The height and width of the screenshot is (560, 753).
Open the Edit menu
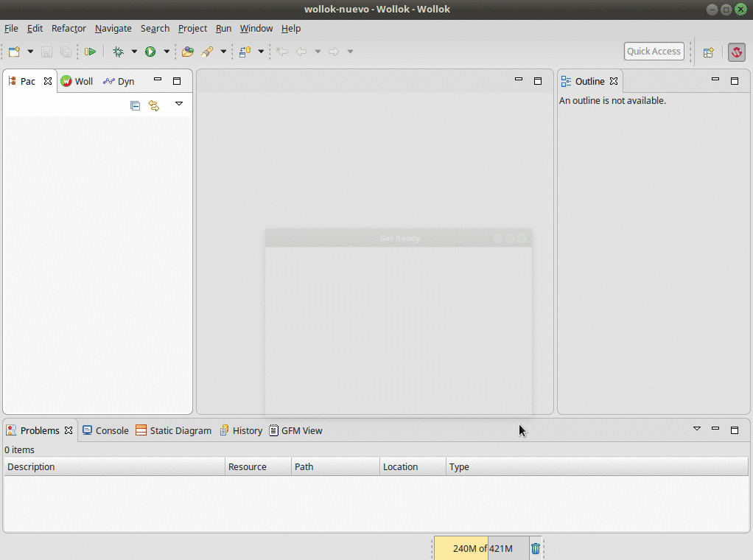pyautogui.click(x=35, y=28)
